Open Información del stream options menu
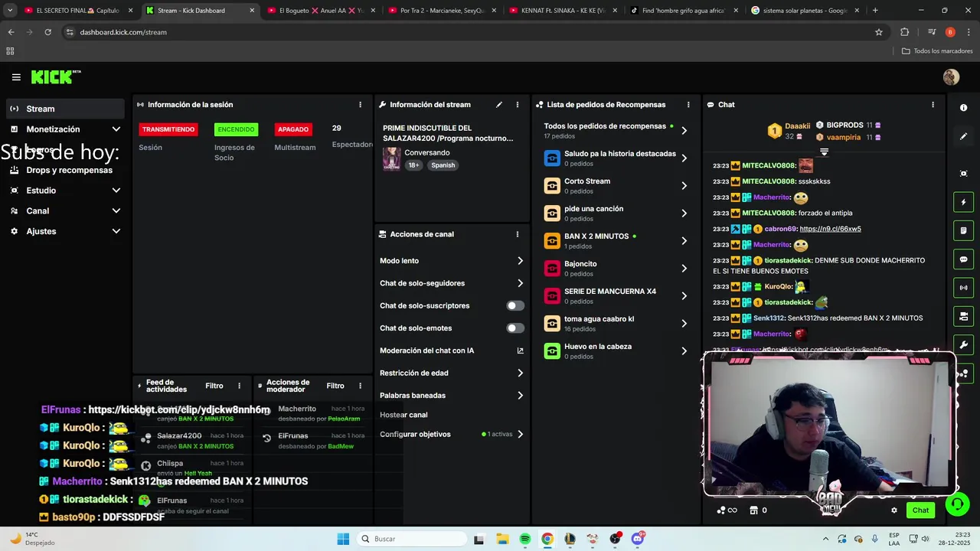The height and width of the screenshot is (551, 980). [518, 105]
